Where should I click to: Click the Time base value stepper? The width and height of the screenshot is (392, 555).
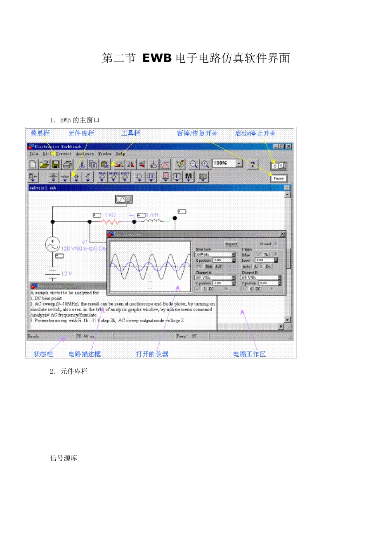tap(234, 255)
